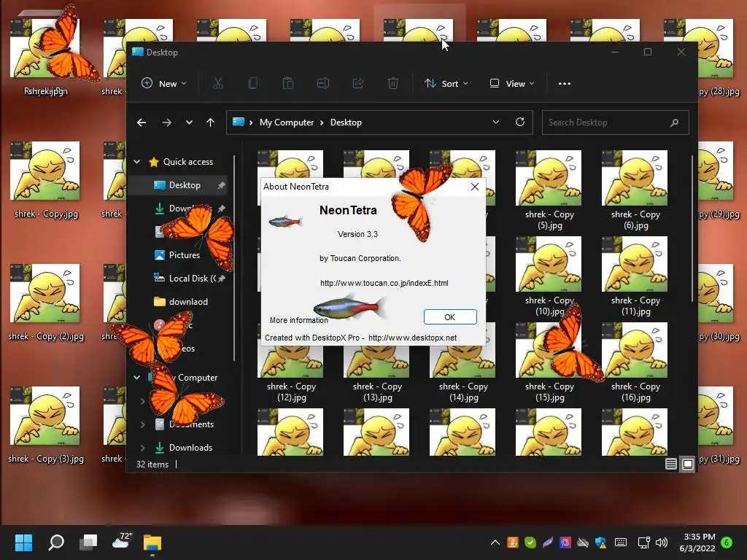Viewport: 747px width, 560px height.
Task: Expand the Documents tree node
Action: [142, 424]
